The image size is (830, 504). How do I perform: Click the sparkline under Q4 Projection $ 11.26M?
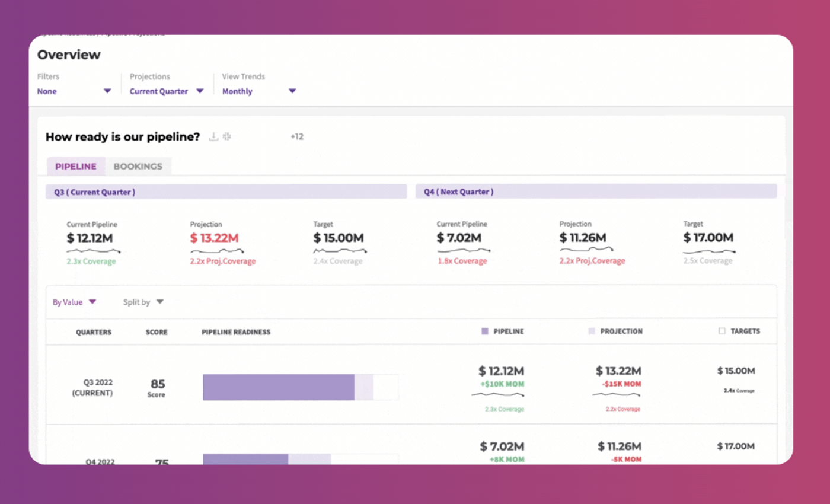click(x=587, y=250)
